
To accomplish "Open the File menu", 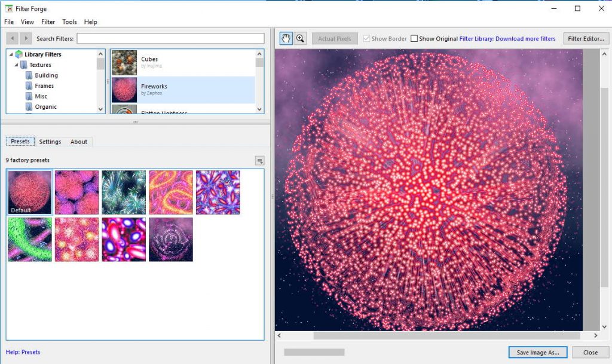I will pos(9,22).
